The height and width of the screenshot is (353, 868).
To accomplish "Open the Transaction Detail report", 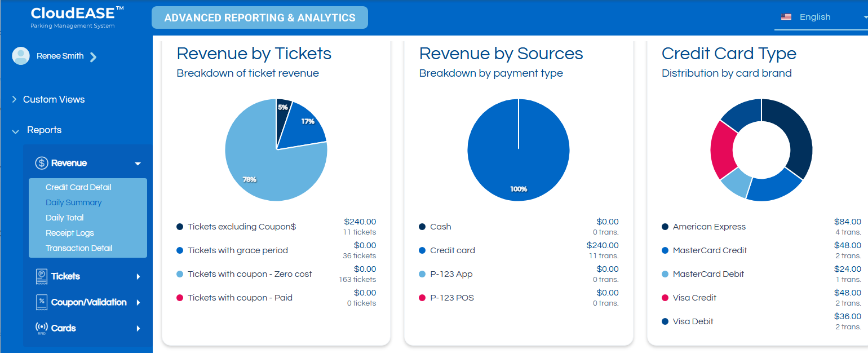I will (79, 248).
